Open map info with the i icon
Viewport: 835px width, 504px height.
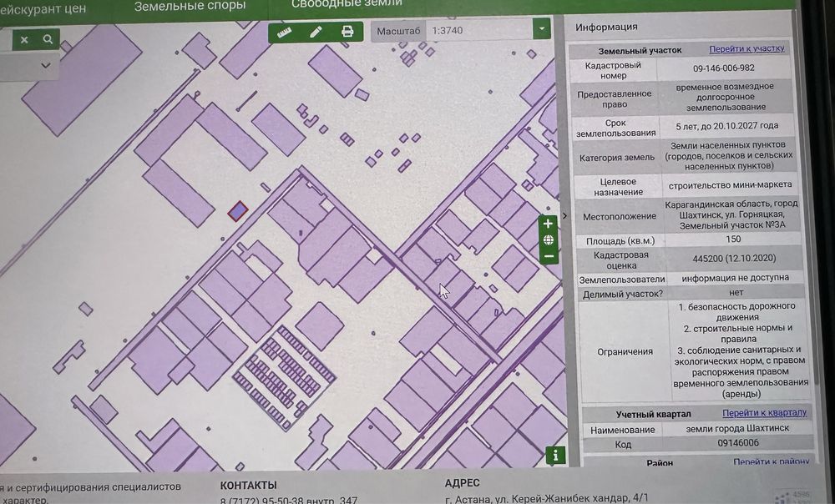(555, 456)
